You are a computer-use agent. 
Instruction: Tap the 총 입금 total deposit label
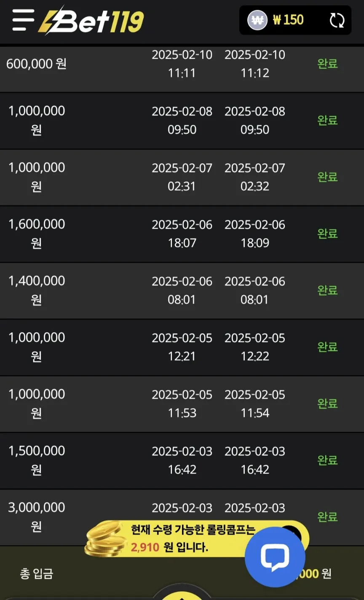pyautogui.click(x=37, y=574)
